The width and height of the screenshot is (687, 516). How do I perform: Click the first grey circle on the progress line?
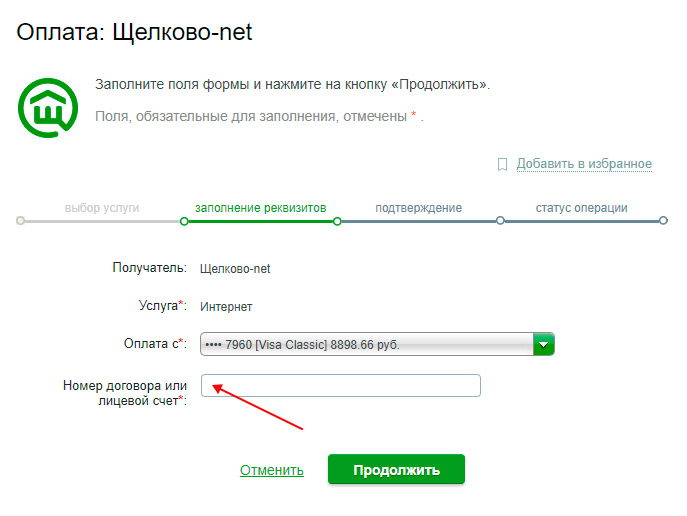coord(20,220)
